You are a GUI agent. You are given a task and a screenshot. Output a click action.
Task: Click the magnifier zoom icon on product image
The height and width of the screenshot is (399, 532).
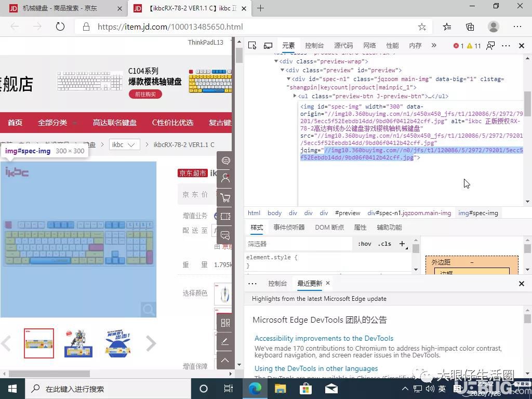coord(148,310)
